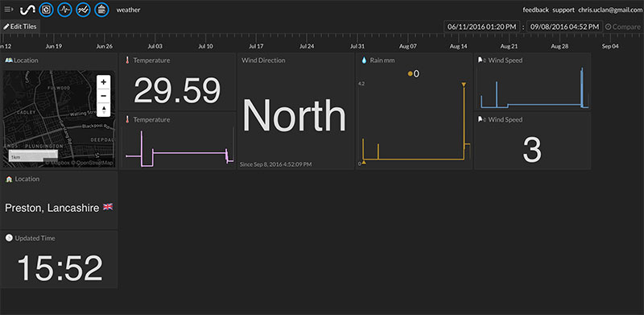This screenshot has height=315, width=644.
Task: Click the Wind Direction tile title
Action: click(263, 60)
